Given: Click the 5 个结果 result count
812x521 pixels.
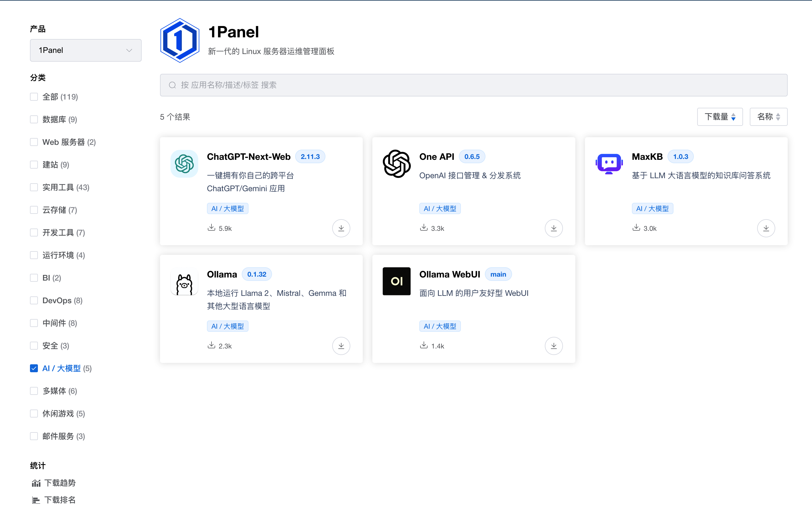Looking at the screenshot, I should [175, 117].
